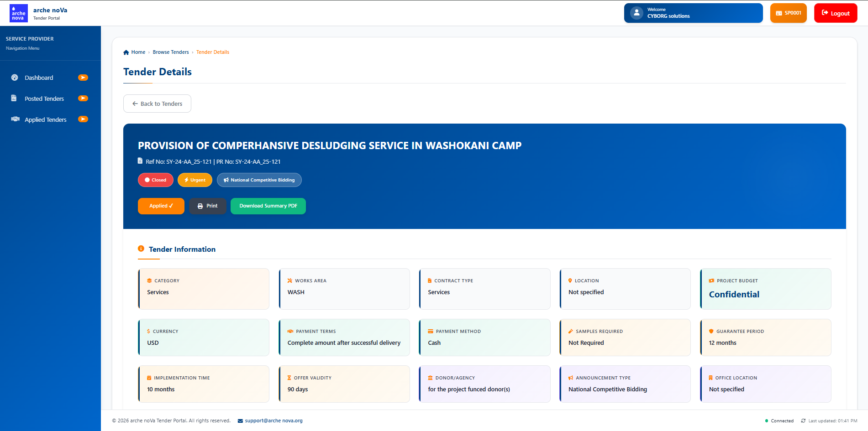Click the user avatar icon in header
Image resolution: width=868 pixels, height=431 pixels.
[x=637, y=13]
